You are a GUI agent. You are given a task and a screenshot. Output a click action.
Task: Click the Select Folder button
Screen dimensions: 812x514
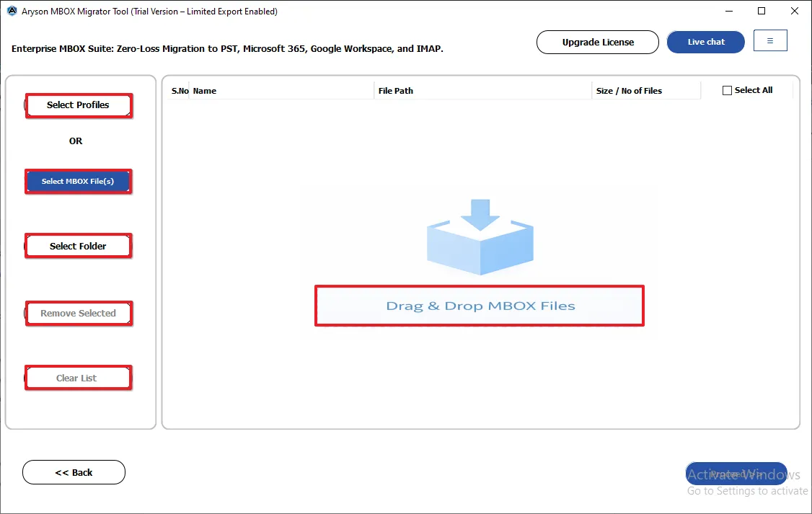pyautogui.click(x=78, y=246)
